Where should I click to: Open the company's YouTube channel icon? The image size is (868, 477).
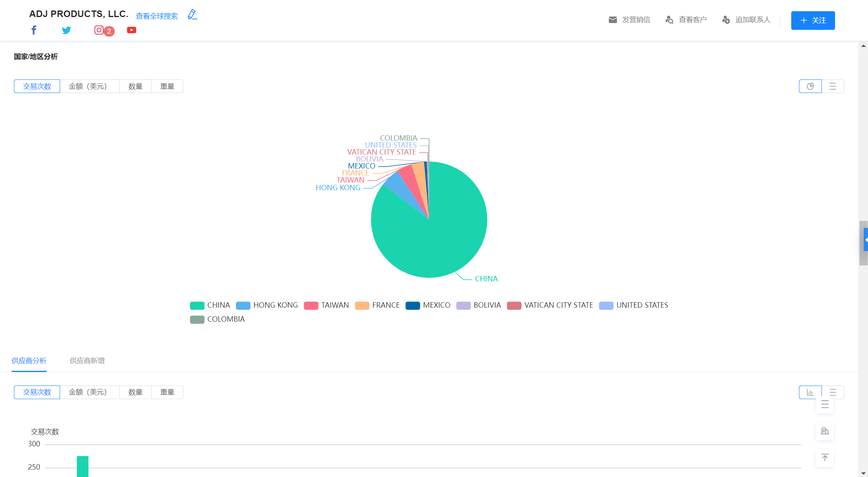(131, 30)
